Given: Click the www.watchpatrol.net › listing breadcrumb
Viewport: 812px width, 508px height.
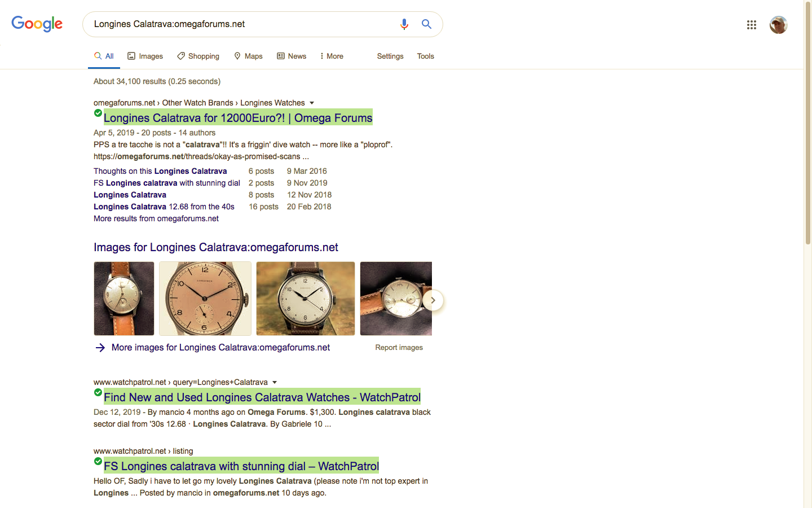Looking at the screenshot, I should 143,451.
